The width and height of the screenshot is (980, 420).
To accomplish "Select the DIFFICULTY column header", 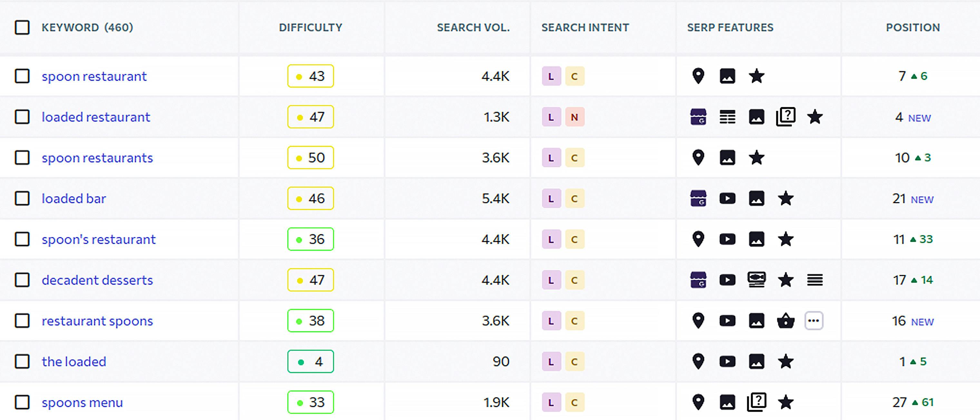I will point(310,27).
